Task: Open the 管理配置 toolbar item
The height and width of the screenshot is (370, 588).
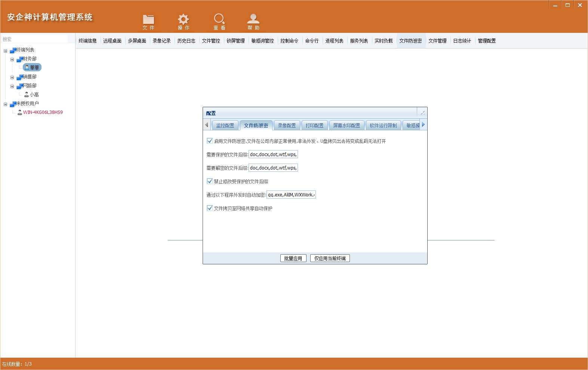Action: pos(487,41)
